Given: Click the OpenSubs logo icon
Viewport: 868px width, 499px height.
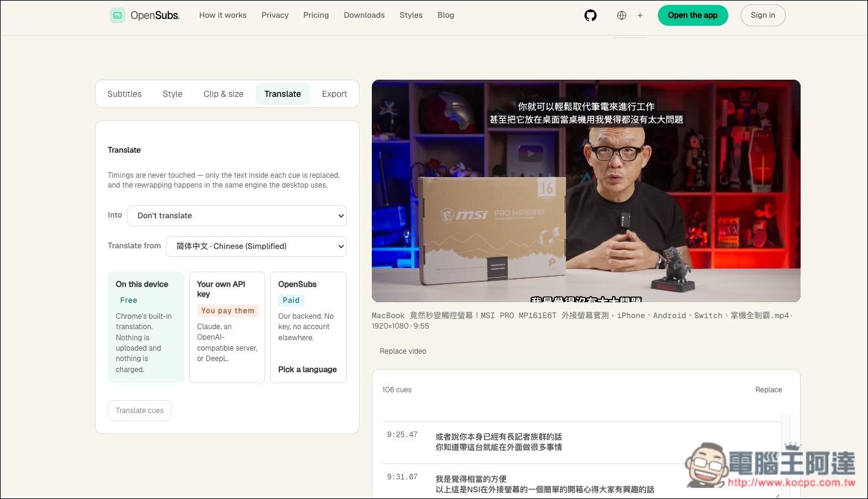Looking at the screenshot, I should [x=118, y=15].
